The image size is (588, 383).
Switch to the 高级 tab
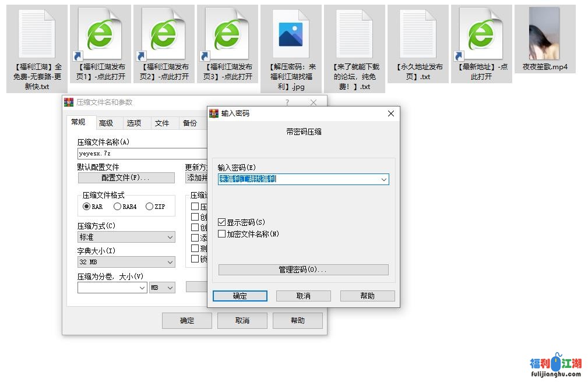coord(106,123)
